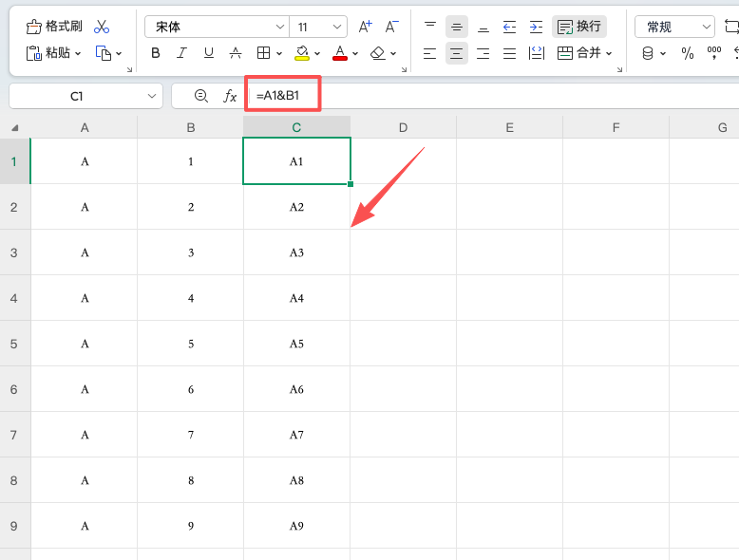This screenshot has width=739, height=560.
Task: Click the strikethrough icon
Action: coord(235,53)
